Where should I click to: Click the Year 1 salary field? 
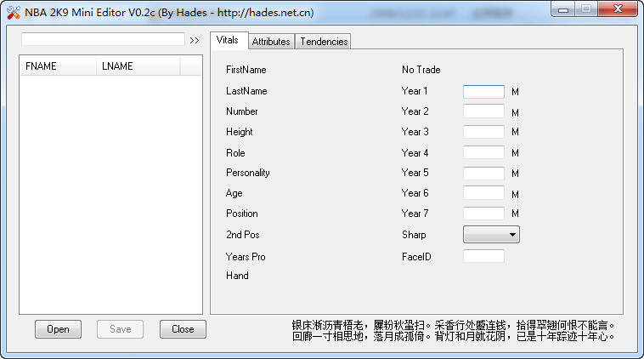point(483,91)
